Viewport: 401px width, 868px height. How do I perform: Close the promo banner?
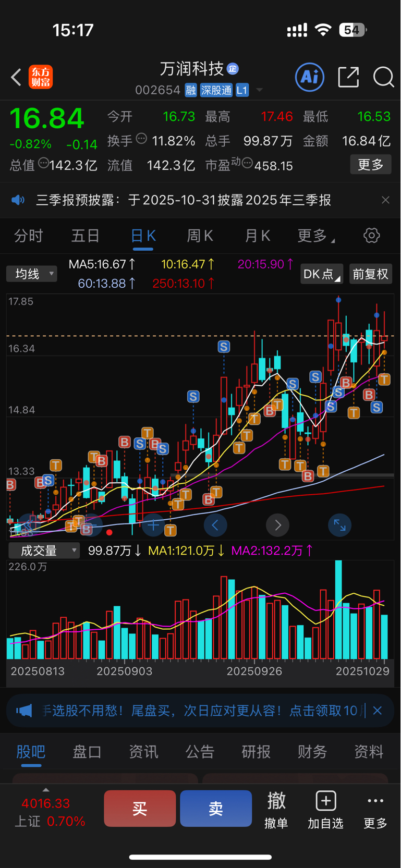(x=378, y=710)
